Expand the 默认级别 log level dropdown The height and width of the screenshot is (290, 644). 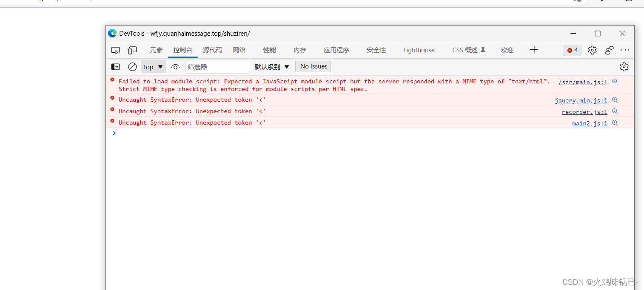pyautogui.click(x=272, y=67)
